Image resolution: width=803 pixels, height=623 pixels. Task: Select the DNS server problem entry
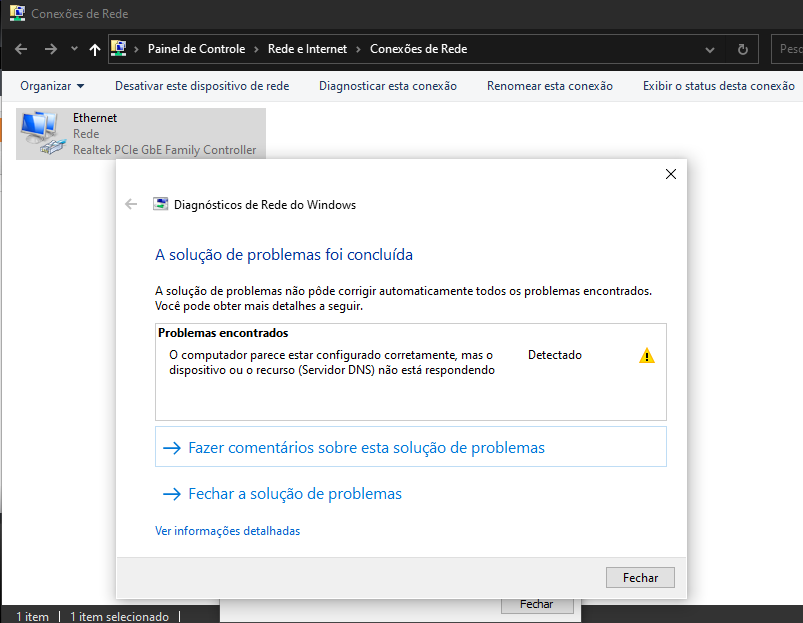(332, 362)
